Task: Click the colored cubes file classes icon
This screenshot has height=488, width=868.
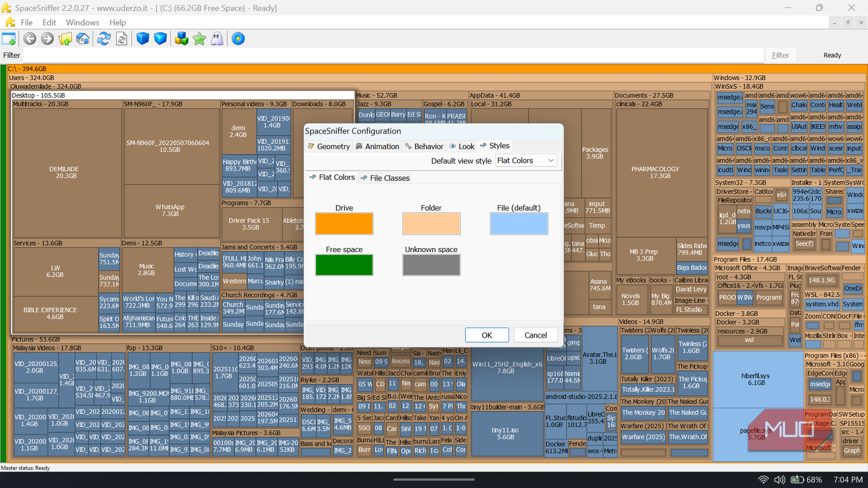Action: point(182,39)
